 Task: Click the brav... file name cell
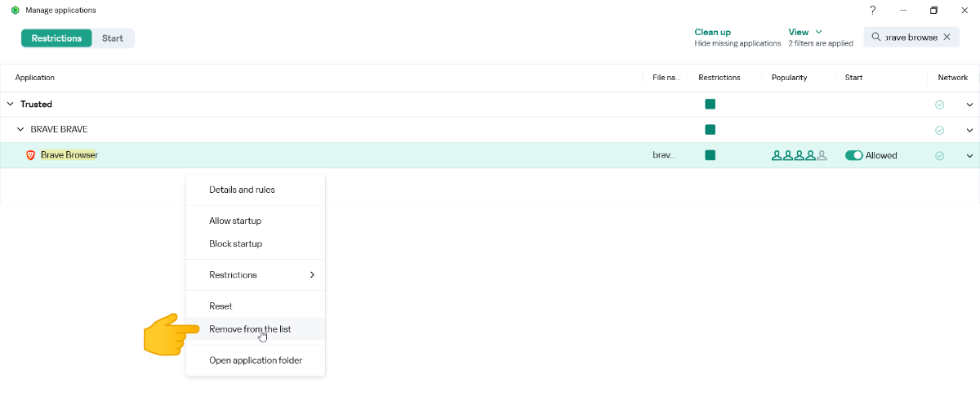tap(664, 155)
